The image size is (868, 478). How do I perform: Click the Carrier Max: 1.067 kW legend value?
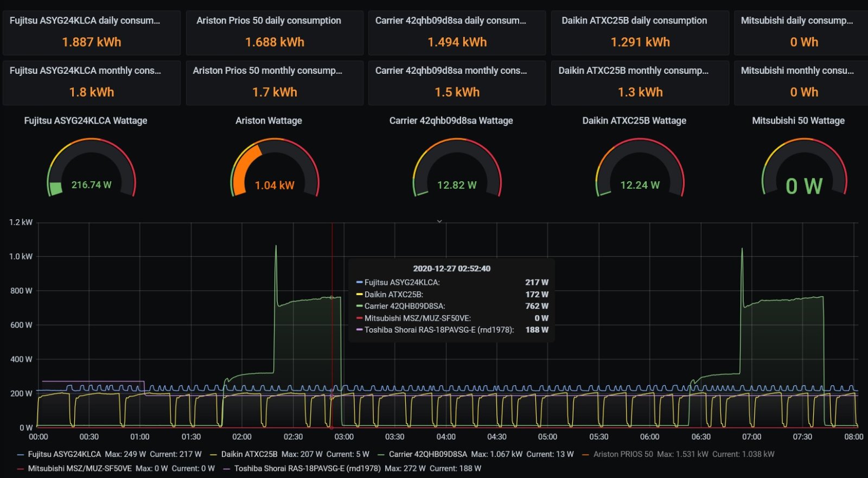[497, 454]
